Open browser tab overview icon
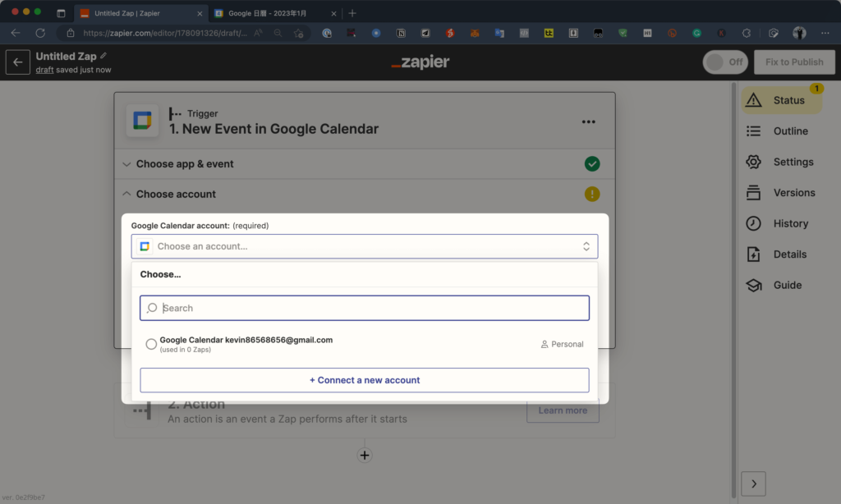The width and height of the screenshot is (841, 504). tap(61, 13)
